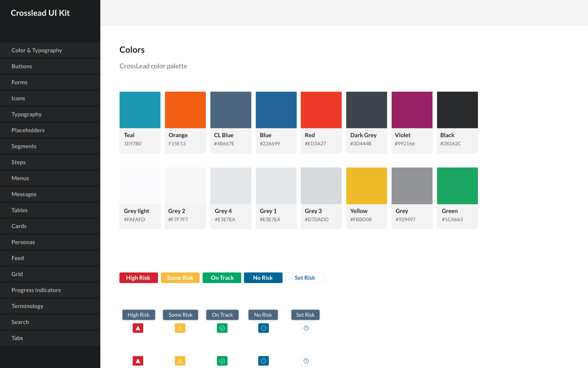Screen dimensions: 588x368
Task: Click the blue circle icon in the bottom icon row
Action: [263, 361]
